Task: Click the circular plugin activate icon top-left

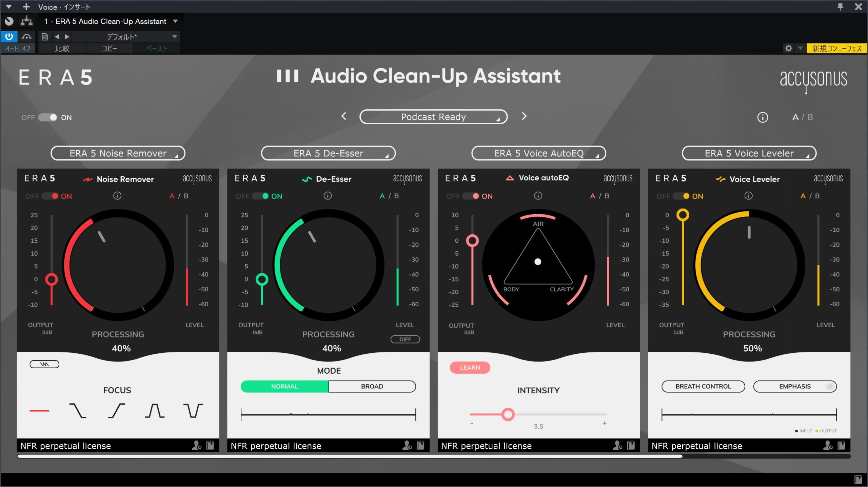Action: 9,21
